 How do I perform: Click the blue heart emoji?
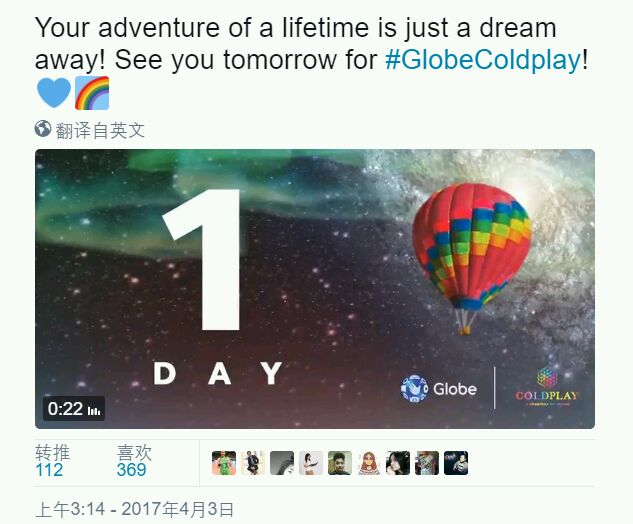[53, 93]
